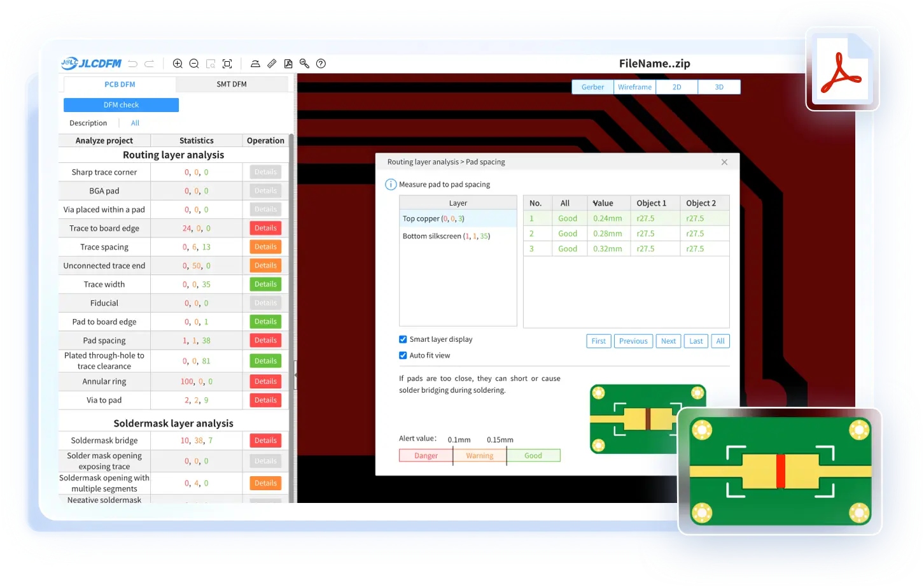Screen dimensions: 924x587
Task: Select the ruler measure tool
Action: pos(272,64)
